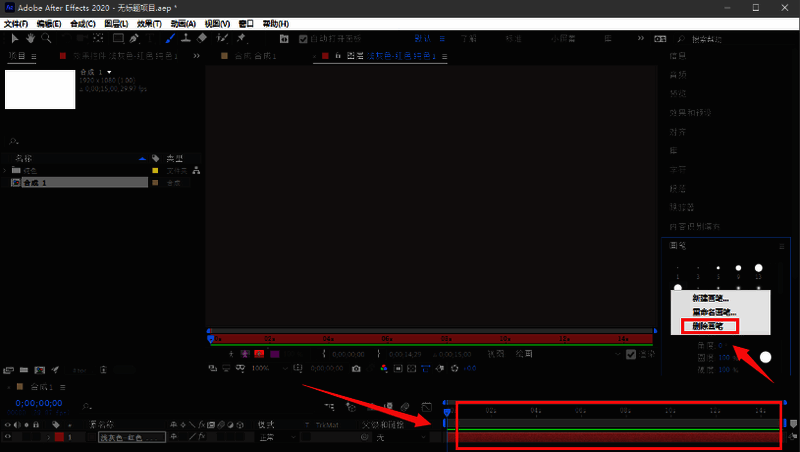Choose 新建画笔 from the context menu
This screenshot has width=800, height=452.
(x=710, y=298)
